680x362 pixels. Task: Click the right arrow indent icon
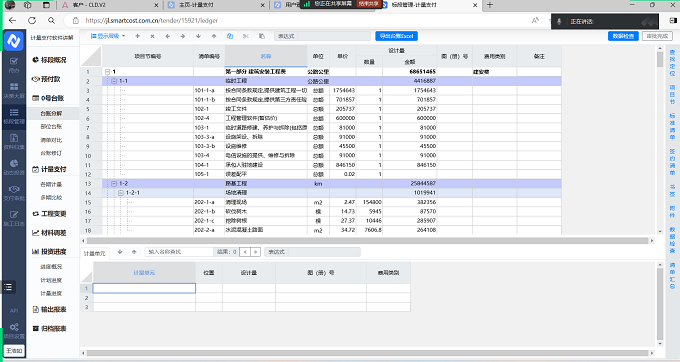183,36
